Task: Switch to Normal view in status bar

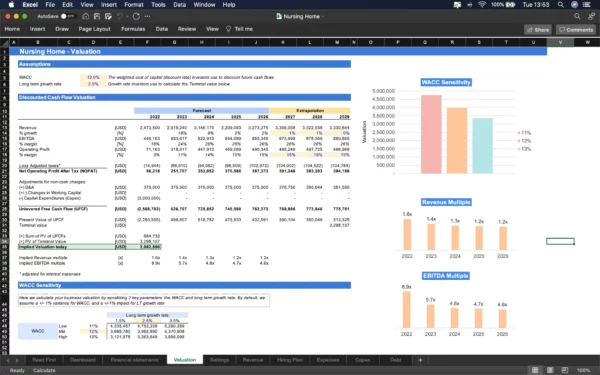Action: coord(535,370)
